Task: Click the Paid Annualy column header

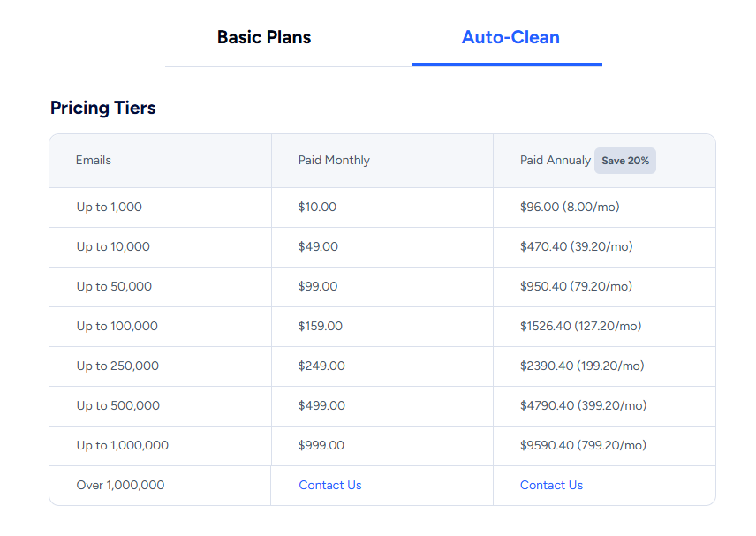Action: pos(556,160)
